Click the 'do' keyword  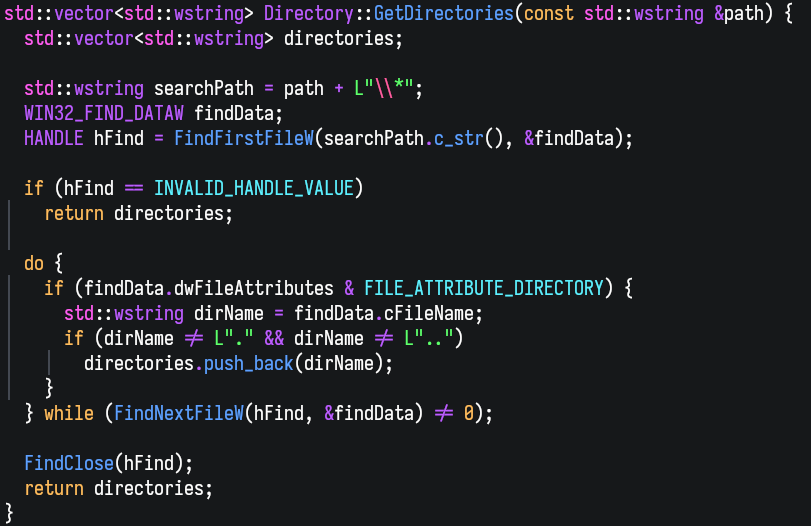click(x=34, y=263)
